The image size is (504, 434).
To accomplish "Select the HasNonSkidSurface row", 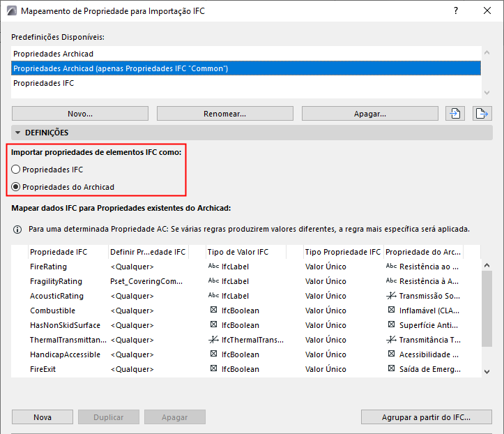I will tap(246, 325).
